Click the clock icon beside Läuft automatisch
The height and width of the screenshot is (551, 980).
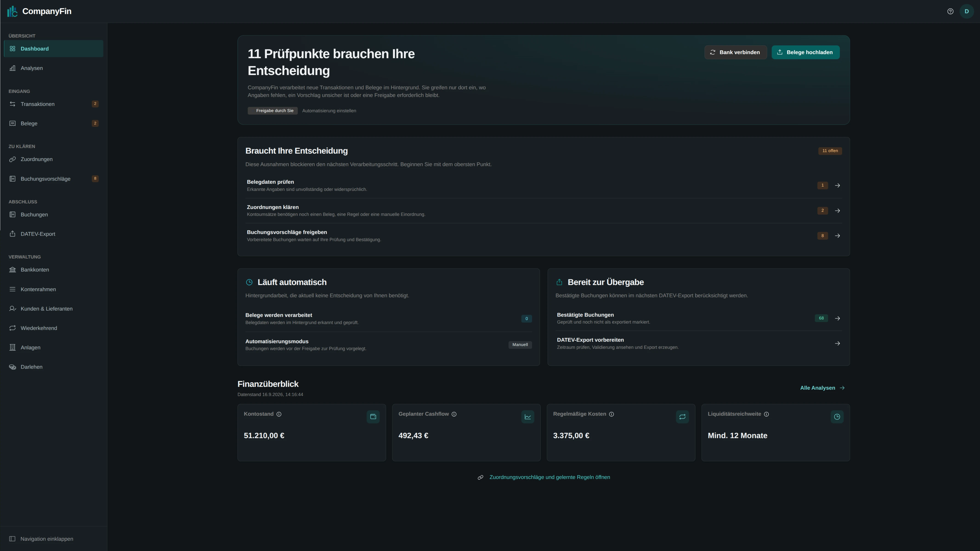(249, 282)
